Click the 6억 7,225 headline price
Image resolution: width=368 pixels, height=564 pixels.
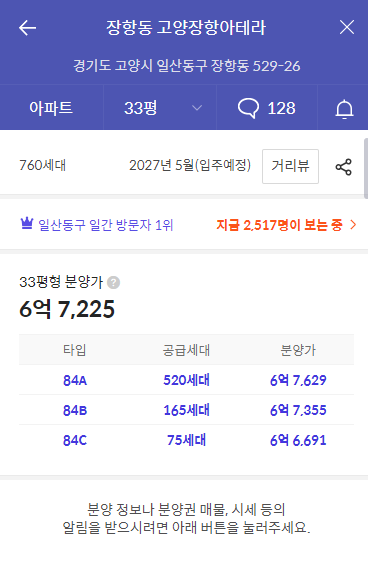click(67, 309)
